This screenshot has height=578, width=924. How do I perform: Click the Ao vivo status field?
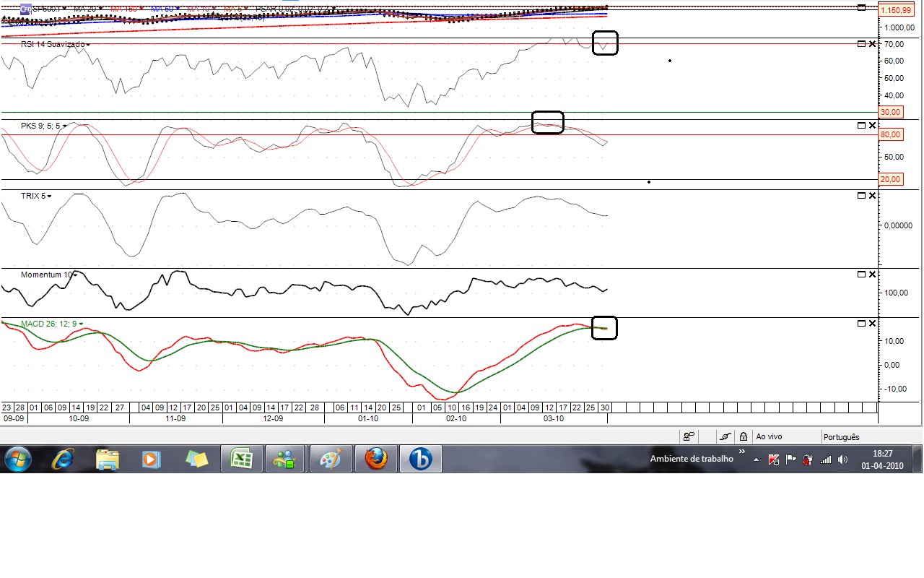click(785, 436)
